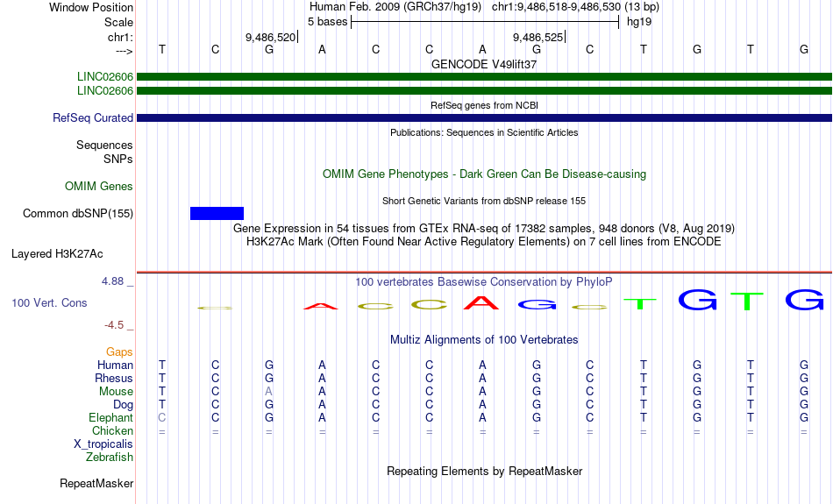The image size is (833, 504).
Task: Click the Rhesus species label
Action: 114,378
